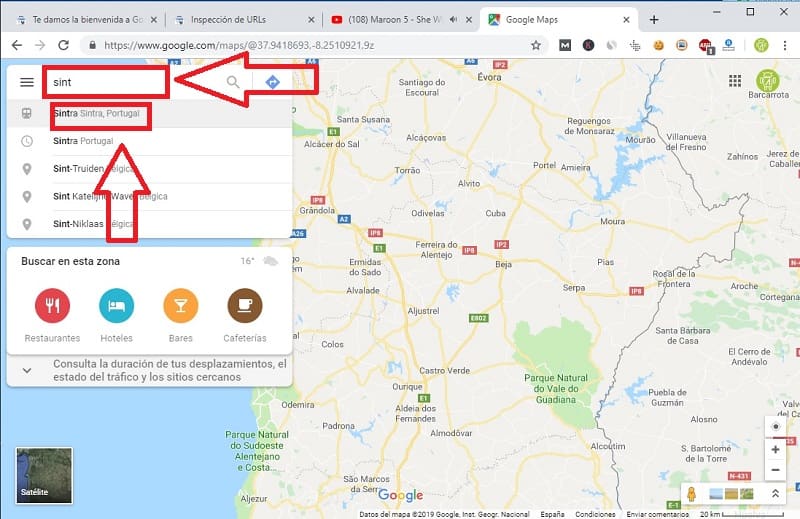Search Restaurantes in this area
This screenshot has width=800, height=519.
tap(52, 306)
